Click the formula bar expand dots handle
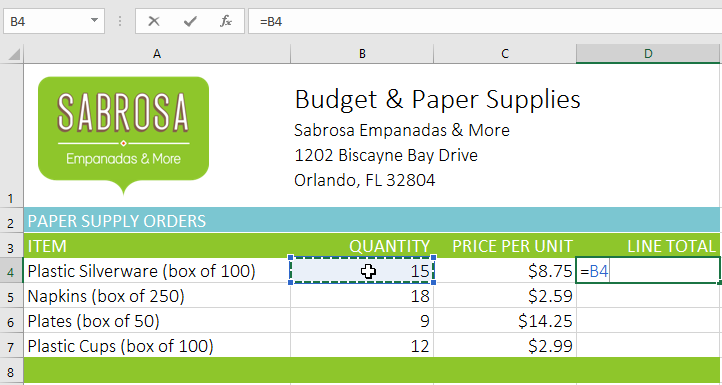722x385 pixels. pyautogui.click(x=120, y=21)
